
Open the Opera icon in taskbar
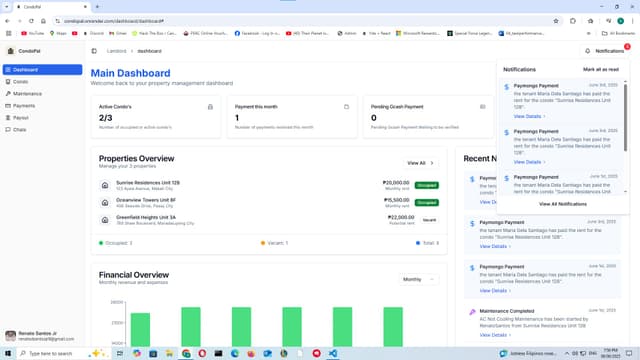pyautogui.click(x=202, y=353)
